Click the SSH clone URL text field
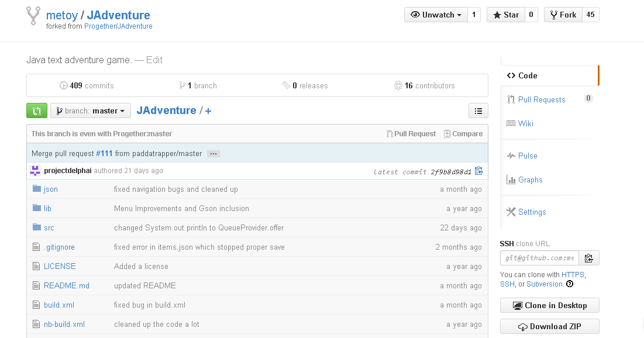The width and height of the screenshot is (644, 338). coord(539,258)
